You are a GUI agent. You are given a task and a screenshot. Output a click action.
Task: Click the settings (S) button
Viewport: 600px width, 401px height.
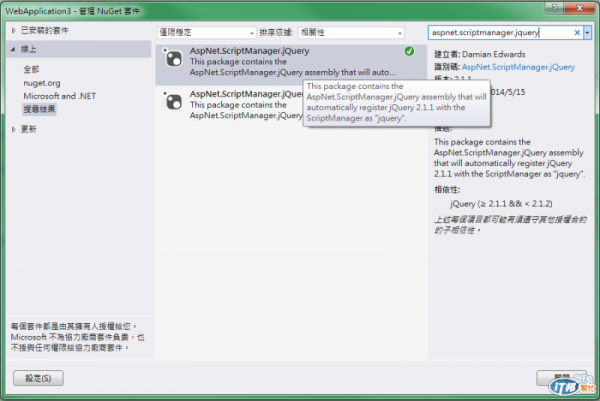pyautogui.click(x=38, y=378)
